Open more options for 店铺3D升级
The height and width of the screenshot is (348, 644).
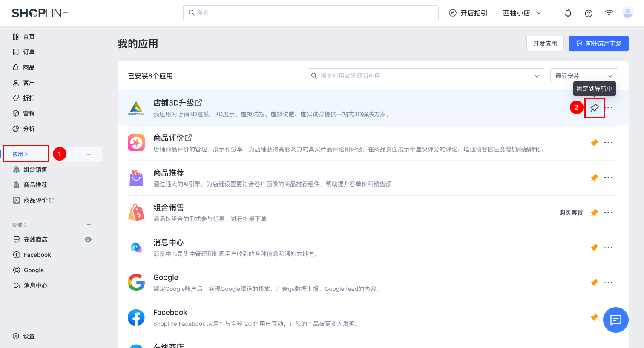(x=608, y=108)
